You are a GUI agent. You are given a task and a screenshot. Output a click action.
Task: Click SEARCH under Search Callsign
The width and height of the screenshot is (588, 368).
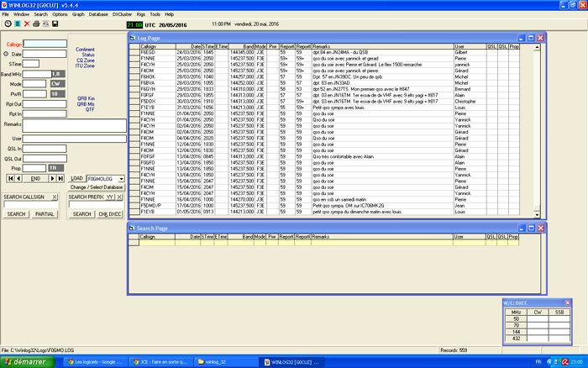(x=16, y=214)
